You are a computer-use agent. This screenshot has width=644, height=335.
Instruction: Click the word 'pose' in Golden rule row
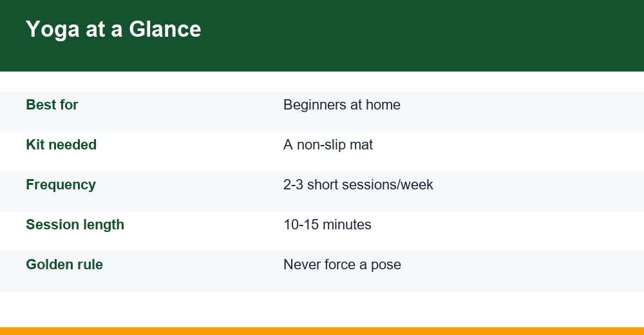pyautogui.click(x=386, y=265)
